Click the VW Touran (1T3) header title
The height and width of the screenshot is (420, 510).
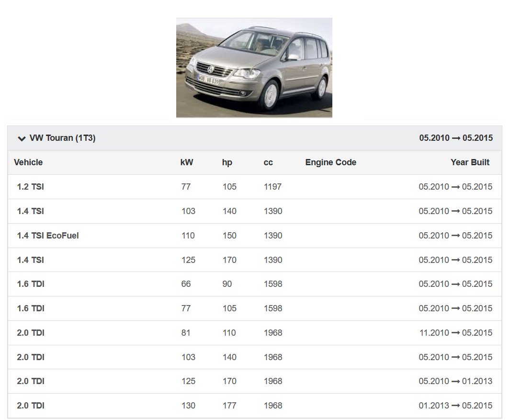(x=62, y=138)
